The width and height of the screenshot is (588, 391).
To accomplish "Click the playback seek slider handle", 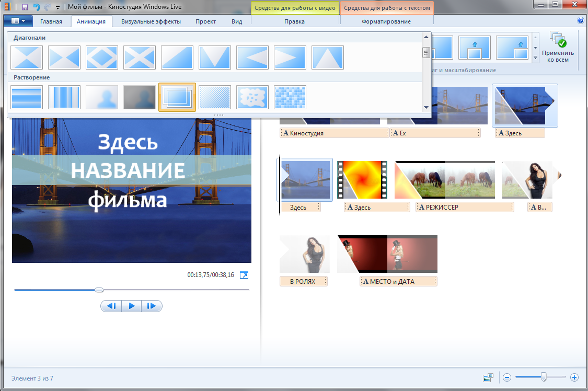I will [x=99, y=290].
